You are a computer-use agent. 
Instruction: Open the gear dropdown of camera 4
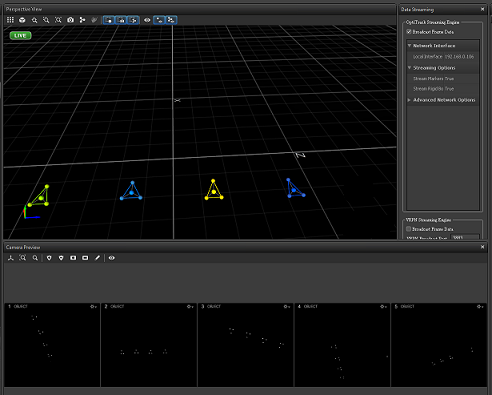tap(383, 306)
